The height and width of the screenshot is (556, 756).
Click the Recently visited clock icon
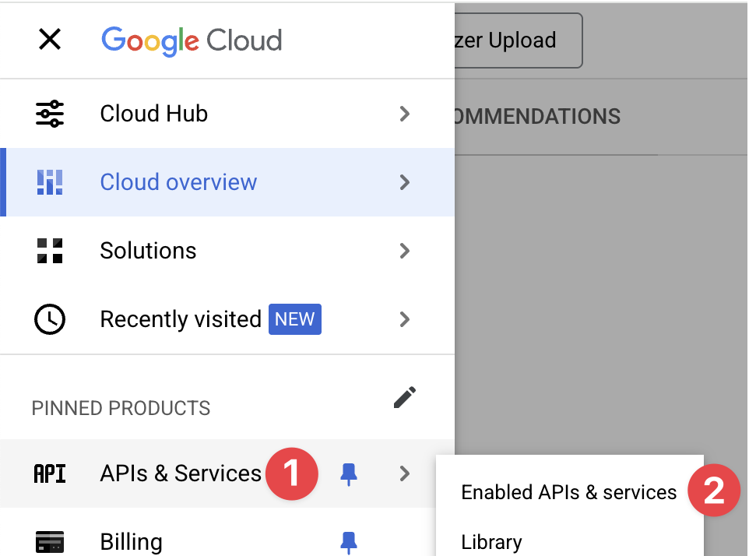coord(50,319)
